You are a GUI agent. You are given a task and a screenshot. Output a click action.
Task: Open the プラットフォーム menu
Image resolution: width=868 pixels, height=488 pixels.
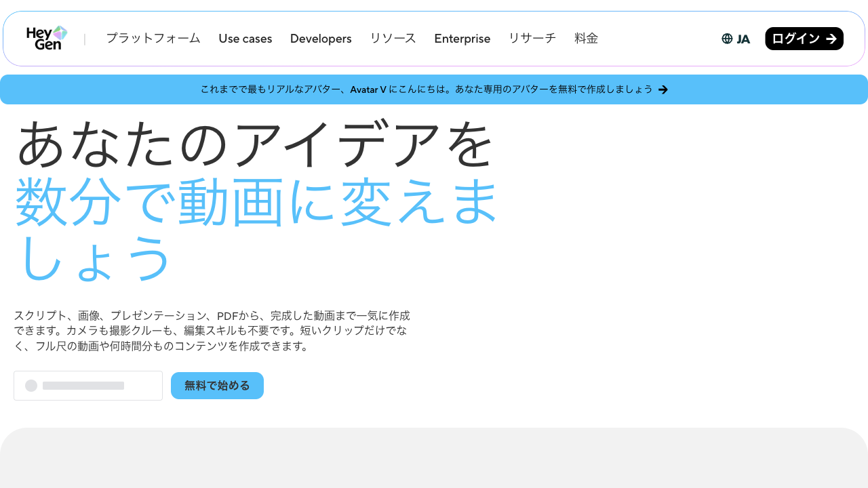click(153, 39)
